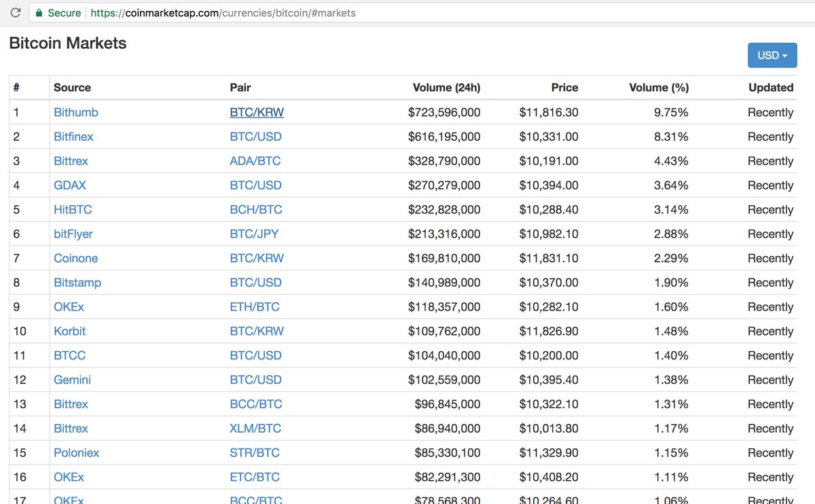This screenshot has width=815, height=504.
Task: Open the ETC/BTC pair link
Action: [x=255, y=478]
